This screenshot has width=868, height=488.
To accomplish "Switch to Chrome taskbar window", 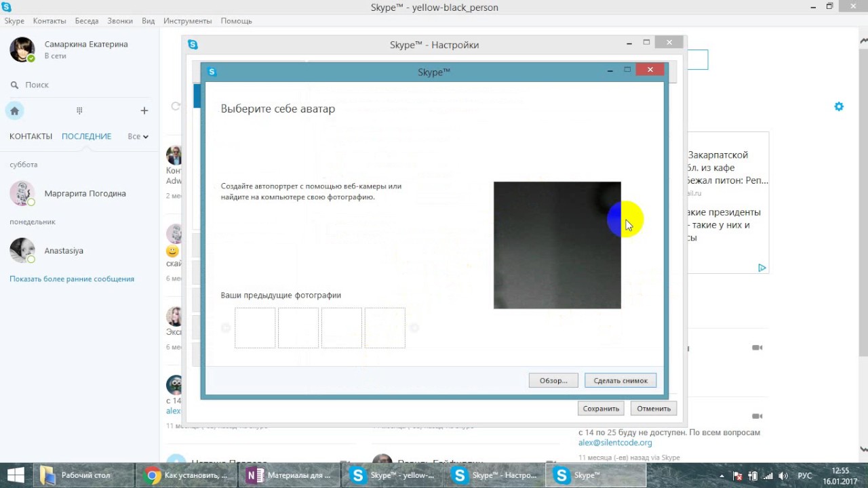I will [187, 475].
